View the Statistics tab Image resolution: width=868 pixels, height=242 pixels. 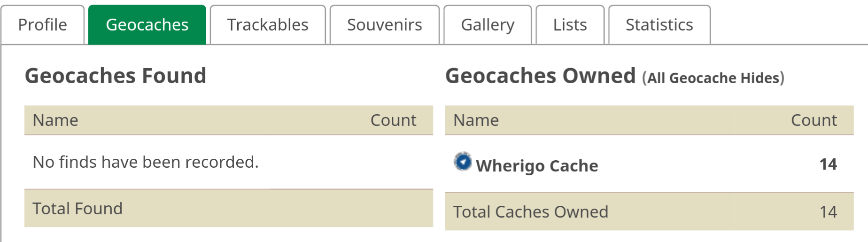click(x=659, y=25)
